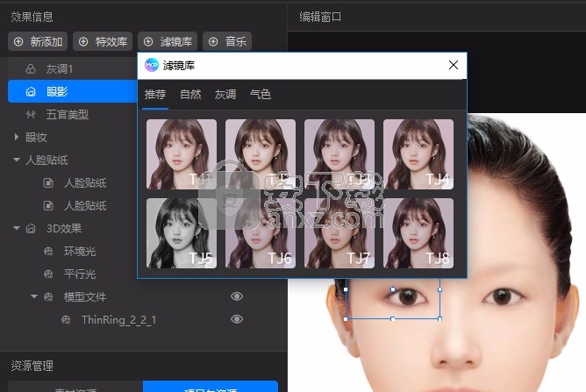The image size is (586, 392).
Task: Choose the TJ1 filter thumbnail
Action: [x=182, y=154]
